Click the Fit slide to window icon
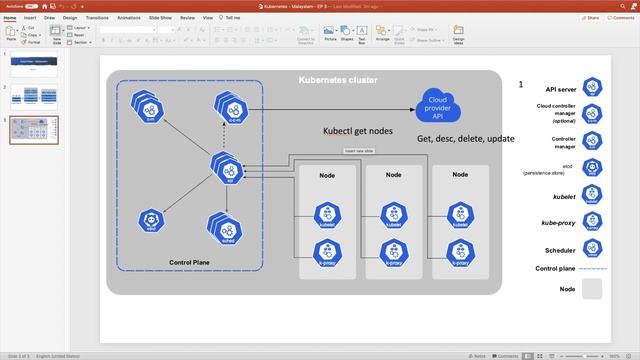The height and width of the screenshot is (360, 640). [x=629, y=356]
